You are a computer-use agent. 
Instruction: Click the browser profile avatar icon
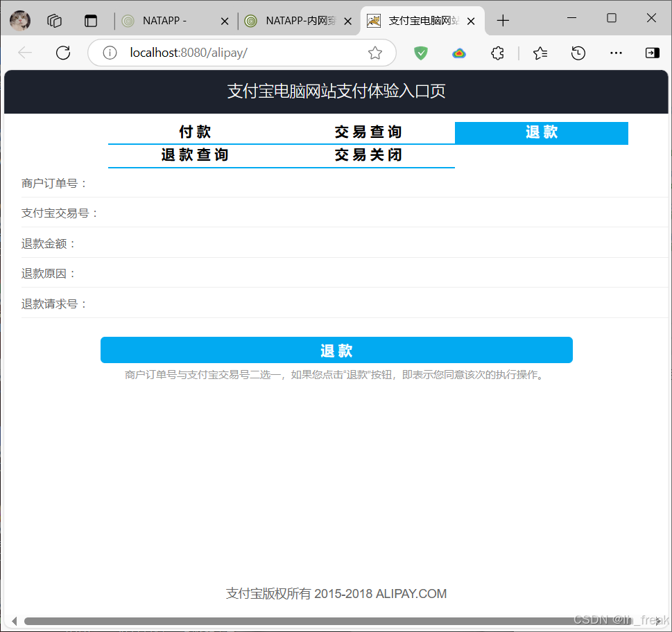(x=20, y=21)
